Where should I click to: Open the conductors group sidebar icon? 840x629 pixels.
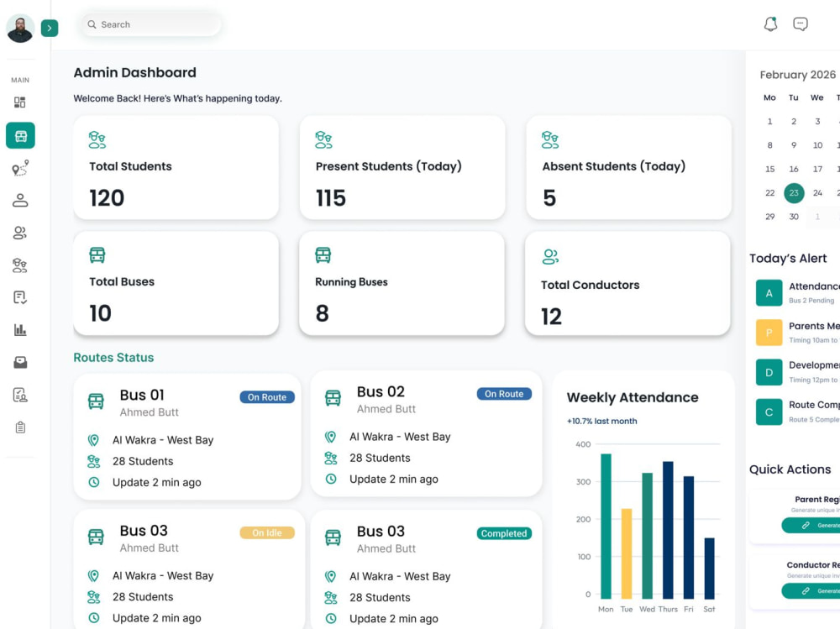[x=20, y=233]
